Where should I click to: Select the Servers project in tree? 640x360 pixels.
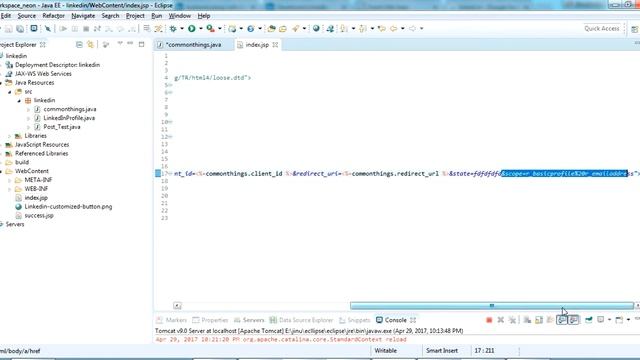pos(15,224)
